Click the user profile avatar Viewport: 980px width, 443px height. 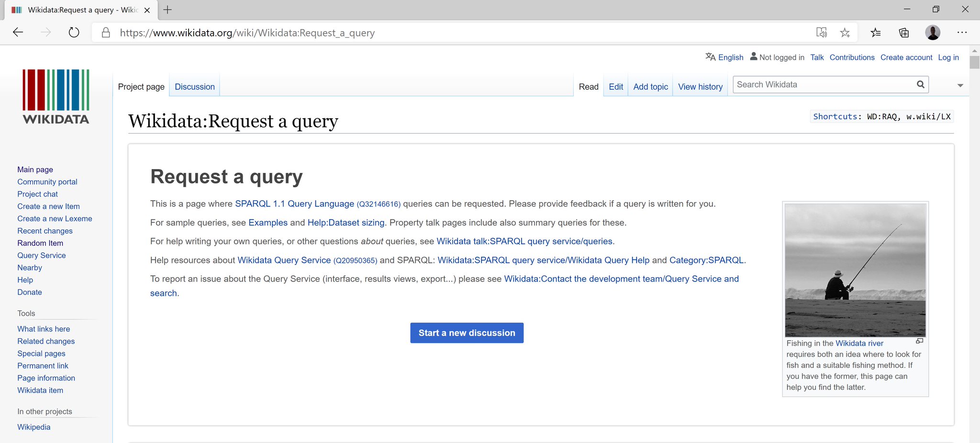pos(933,33)
